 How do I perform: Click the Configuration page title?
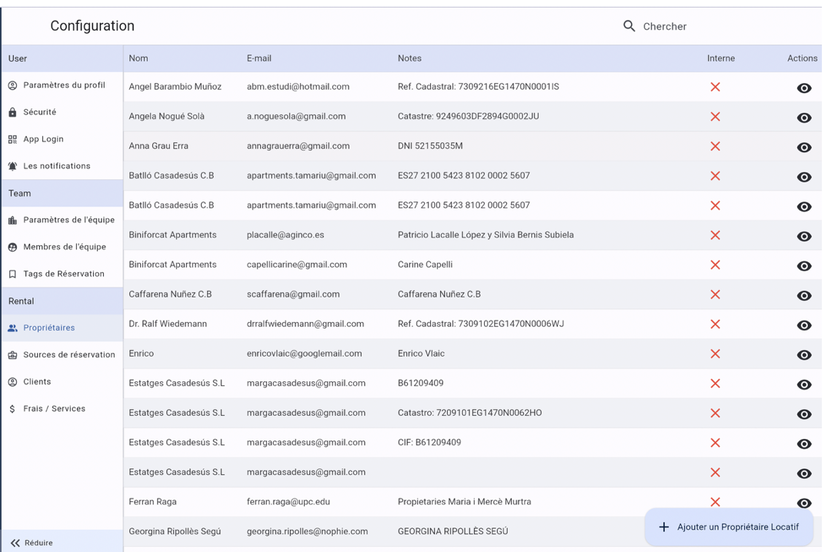(92, 26)
